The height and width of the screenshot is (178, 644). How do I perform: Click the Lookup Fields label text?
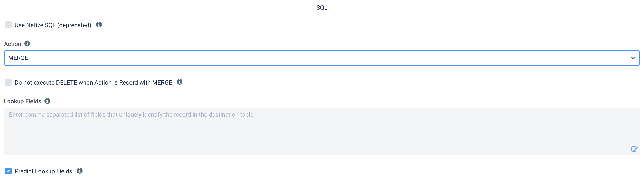(x=23, y=101)
